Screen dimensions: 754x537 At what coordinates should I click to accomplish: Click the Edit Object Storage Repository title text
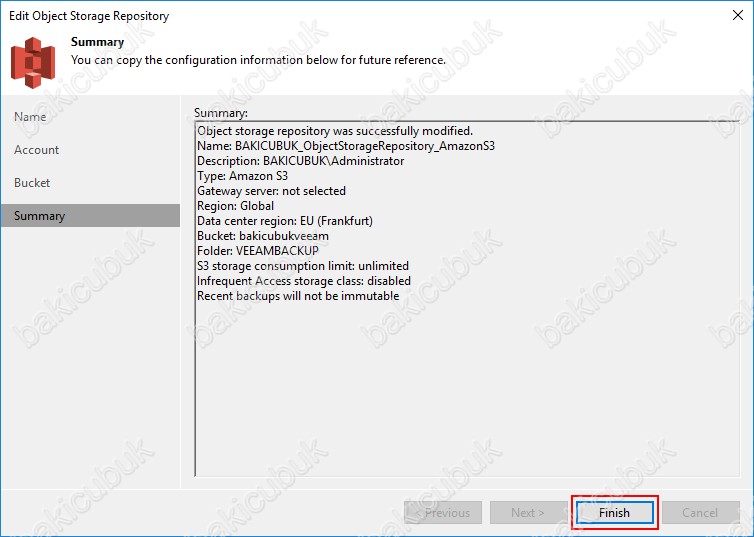(89, 16)
